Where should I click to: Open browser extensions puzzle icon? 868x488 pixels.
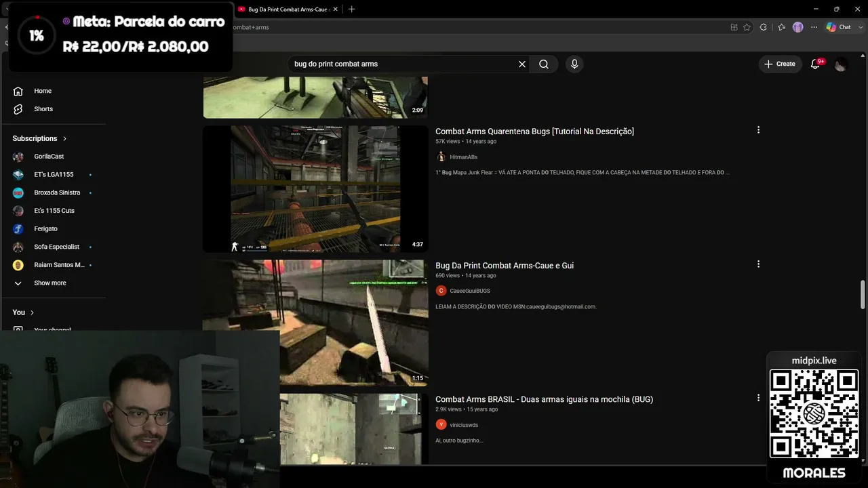click(764, 27)
